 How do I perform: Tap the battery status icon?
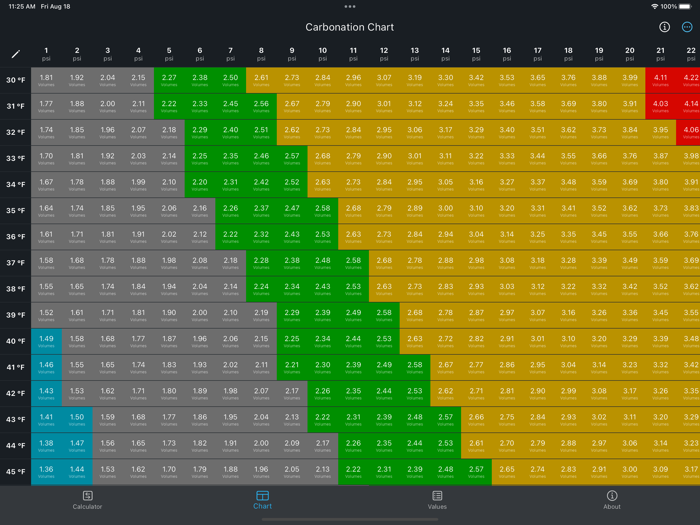pos(685,7)
